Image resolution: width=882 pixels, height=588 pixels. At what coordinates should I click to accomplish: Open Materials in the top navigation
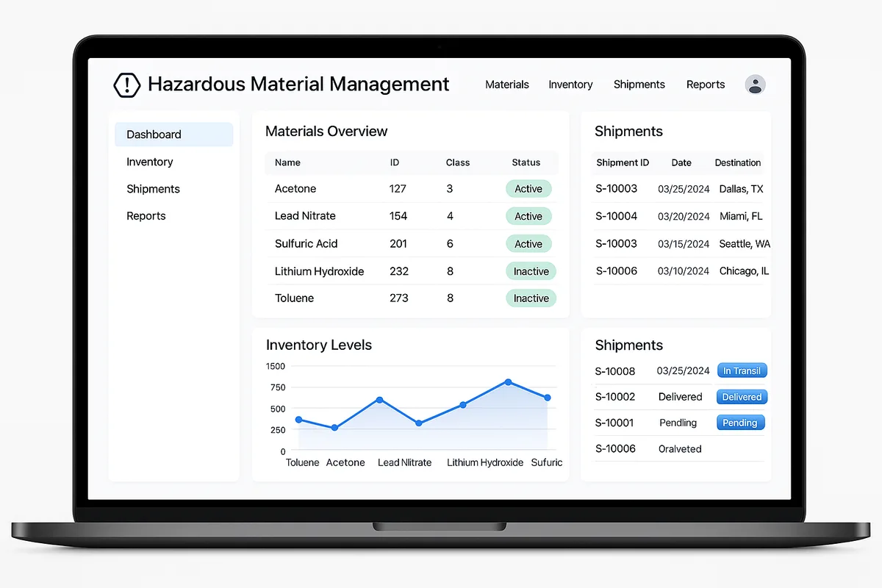click(507, 85)
